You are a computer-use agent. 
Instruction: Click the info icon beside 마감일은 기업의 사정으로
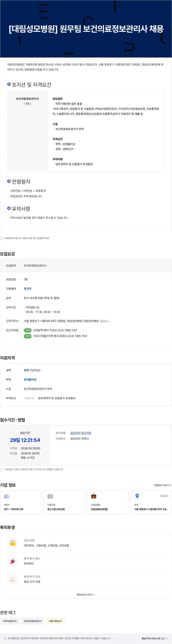click(2, 469)
